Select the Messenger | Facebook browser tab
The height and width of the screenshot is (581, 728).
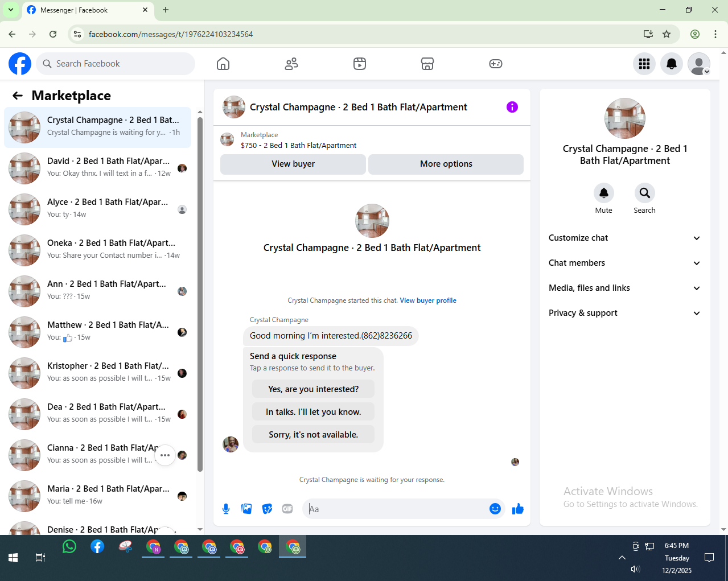(88, 10)
